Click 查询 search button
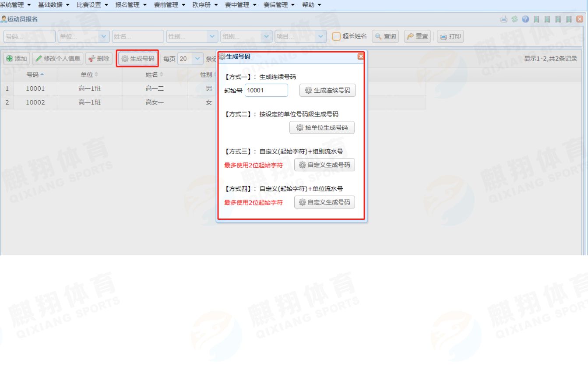The image size is (588, 377). pos(385,36)
